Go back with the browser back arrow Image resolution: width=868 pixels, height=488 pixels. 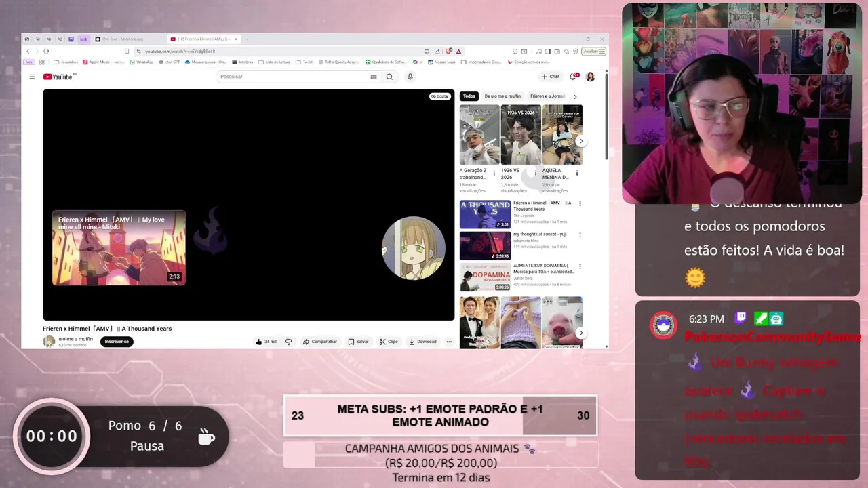pyautogui.click(x=28, y=51)
